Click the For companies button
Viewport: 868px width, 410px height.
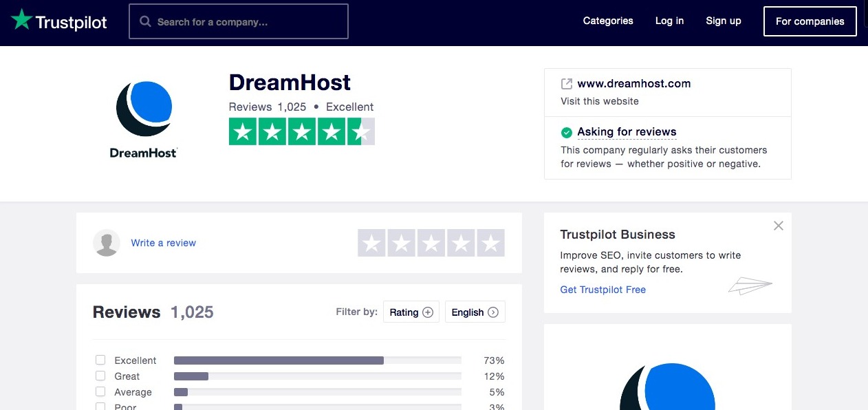pos(810,21)
